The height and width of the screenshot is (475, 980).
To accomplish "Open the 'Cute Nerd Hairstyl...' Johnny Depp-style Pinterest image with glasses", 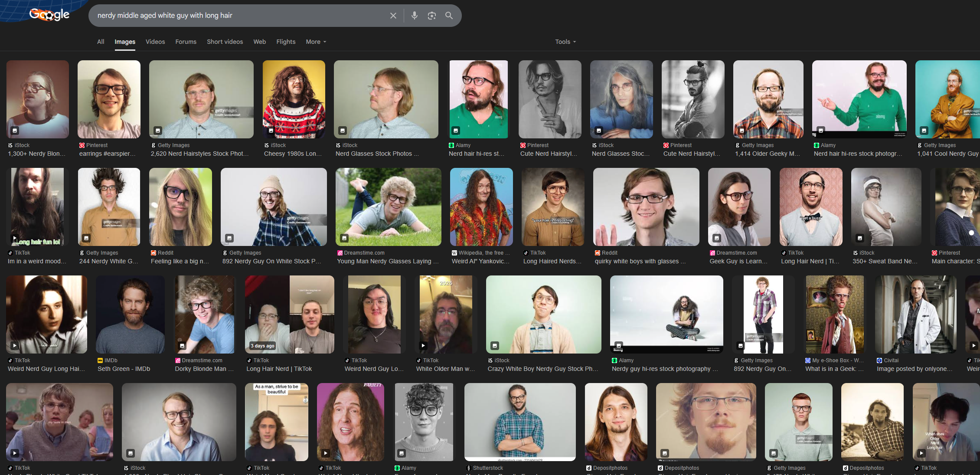I will pos(550,99).
